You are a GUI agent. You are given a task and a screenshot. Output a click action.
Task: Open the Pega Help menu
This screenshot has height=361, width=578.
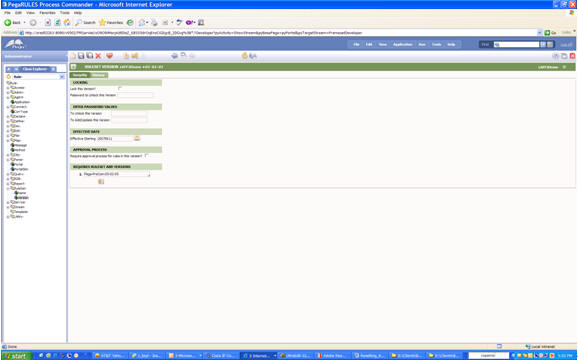[x=451, y=45]
